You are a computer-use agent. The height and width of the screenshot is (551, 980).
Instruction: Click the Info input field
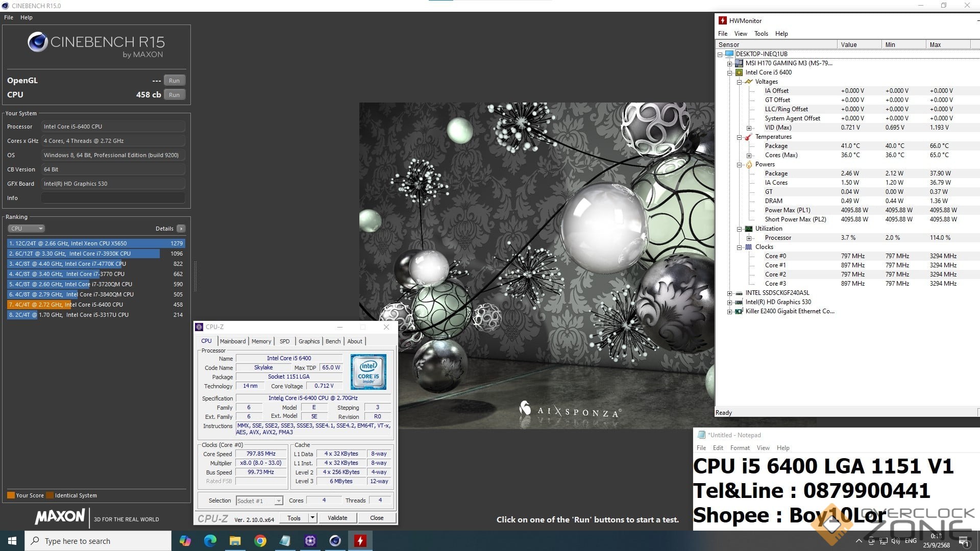click(x=113, y=198)
